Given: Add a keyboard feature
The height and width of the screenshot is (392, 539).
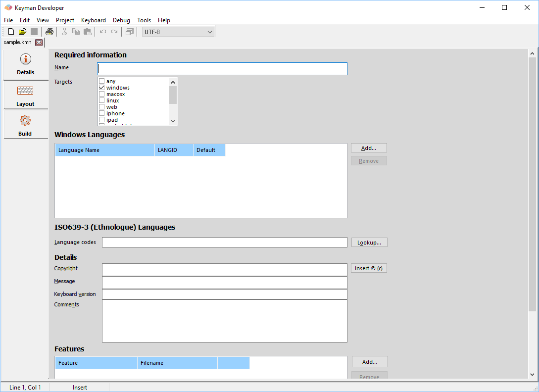Looking at the screenshot, I should [x=370, y=362].
